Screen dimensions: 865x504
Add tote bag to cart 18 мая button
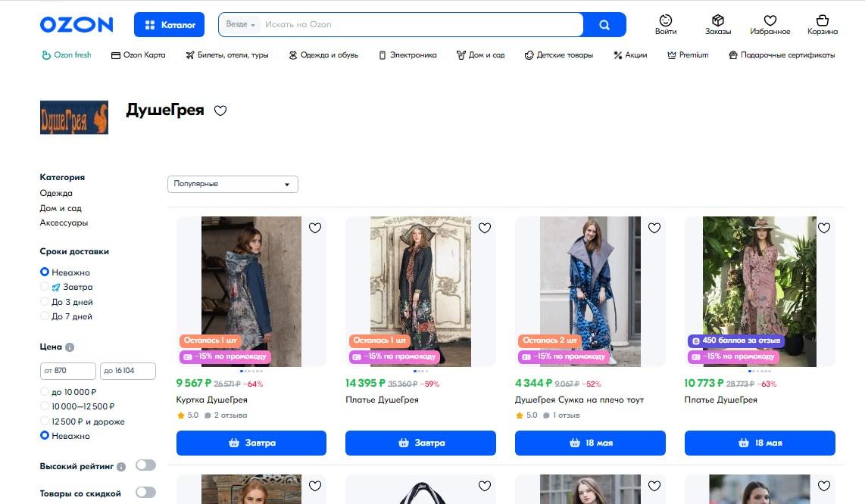coord(590,443)
